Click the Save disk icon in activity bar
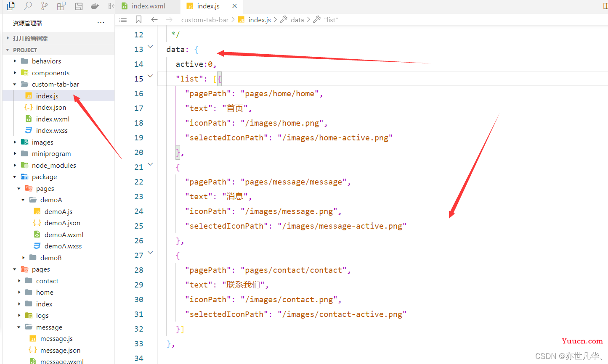Screen dimensions: 608x364 click(x=79, y=6)
